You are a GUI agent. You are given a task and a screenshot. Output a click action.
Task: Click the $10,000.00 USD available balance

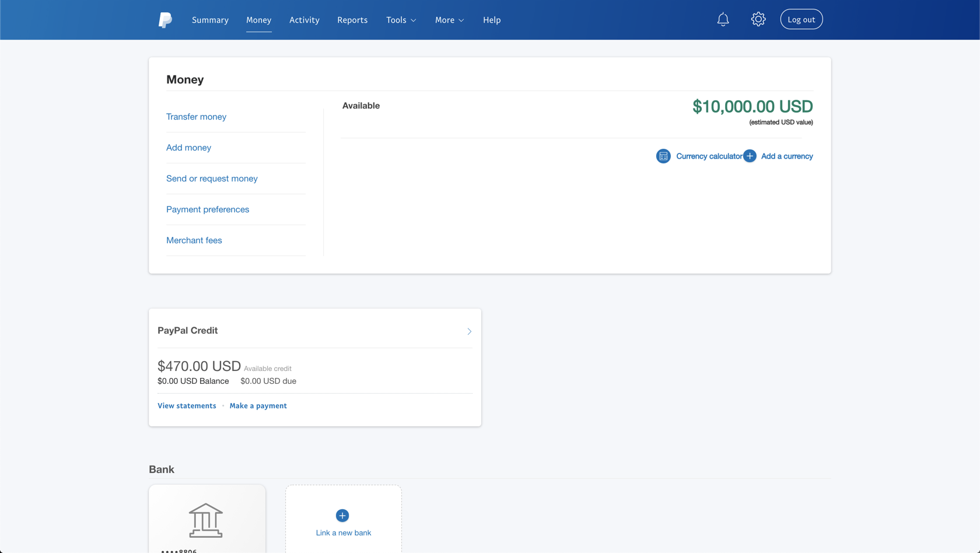[x=752, y=106]
